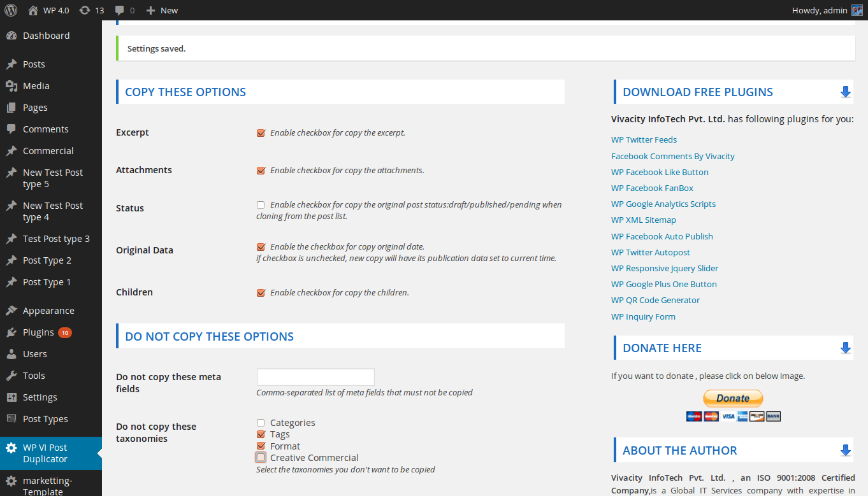The height and width of the screenshot is (496, 868).
Task: Click the New label in the admin bar
Action: click(170, 10)
